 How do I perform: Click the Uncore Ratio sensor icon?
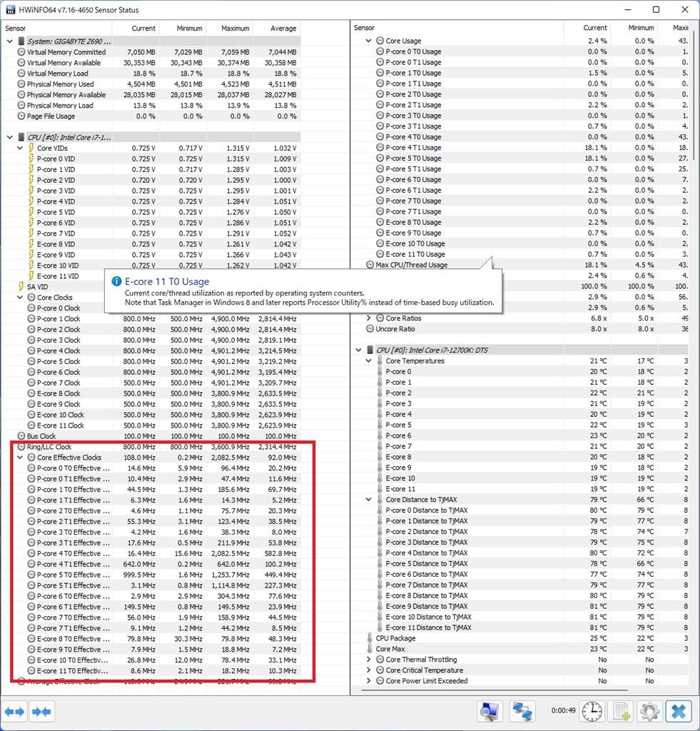370,328
